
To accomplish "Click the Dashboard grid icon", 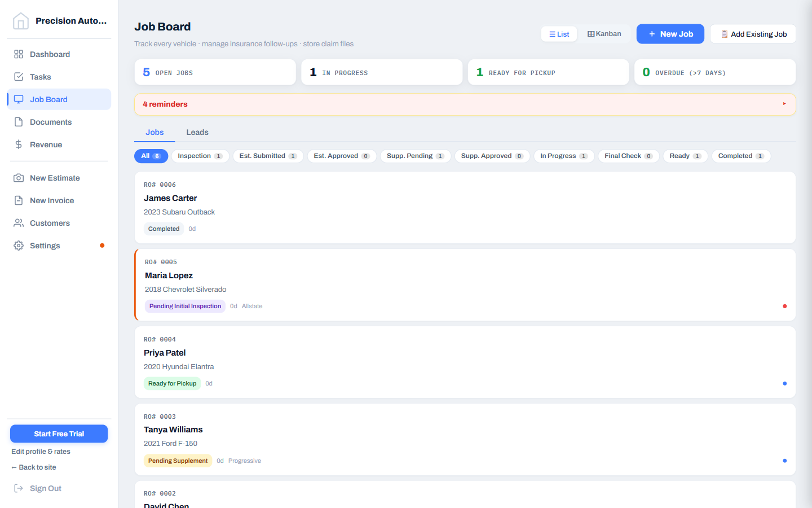I will coord(19,54).
